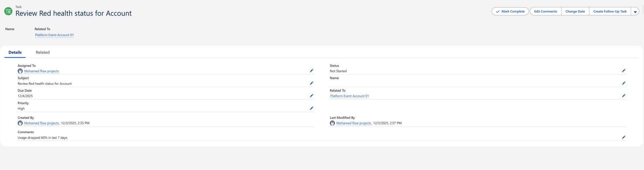The image size is (644, 170).
Task: Open Platform Event Account 01 link in header
Action: click(54, 35)
